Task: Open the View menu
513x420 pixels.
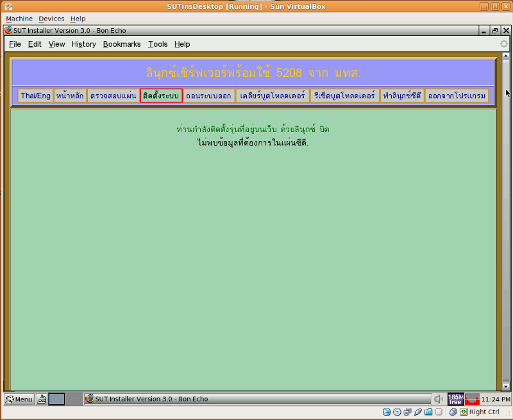Action: (56, 44)
